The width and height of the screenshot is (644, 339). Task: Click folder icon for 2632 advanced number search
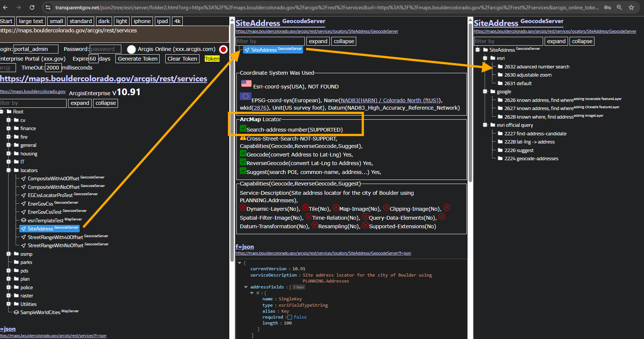[x=500, y=67]
